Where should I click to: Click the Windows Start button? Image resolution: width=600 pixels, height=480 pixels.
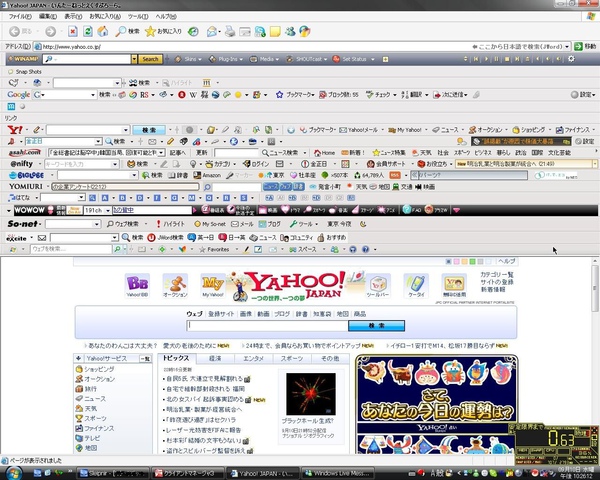tap(13, 473)
